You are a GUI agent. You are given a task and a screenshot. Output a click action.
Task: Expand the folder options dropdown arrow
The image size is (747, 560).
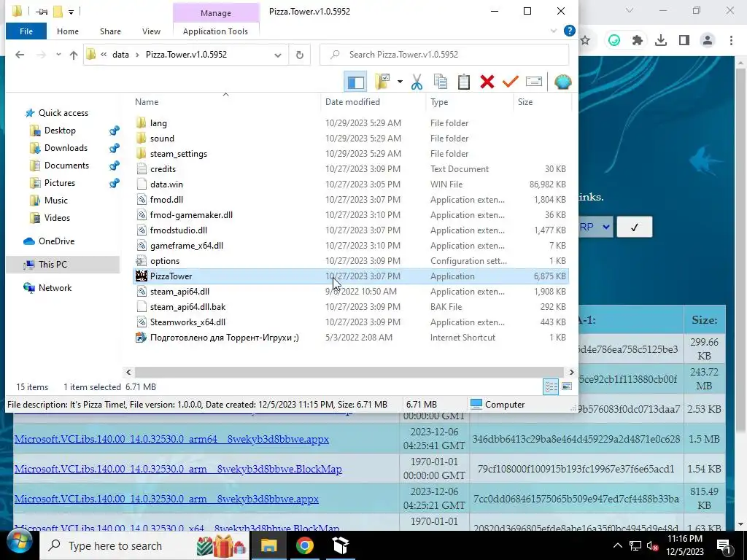click(x=400, y=82)
